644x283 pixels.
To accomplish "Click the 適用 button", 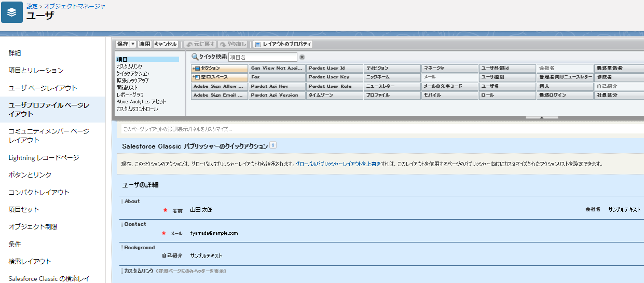I will point(144,44).
